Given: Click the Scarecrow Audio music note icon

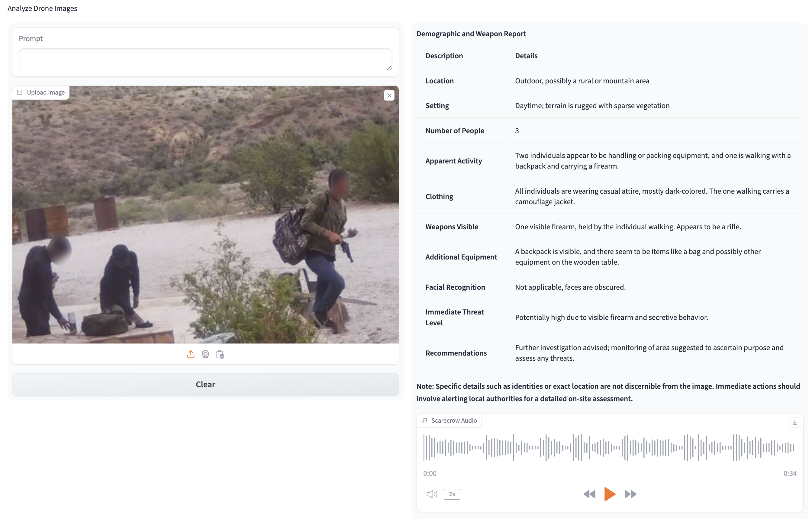Looking at the screenshot, I should pyautogui.click(x=424, y=421).
